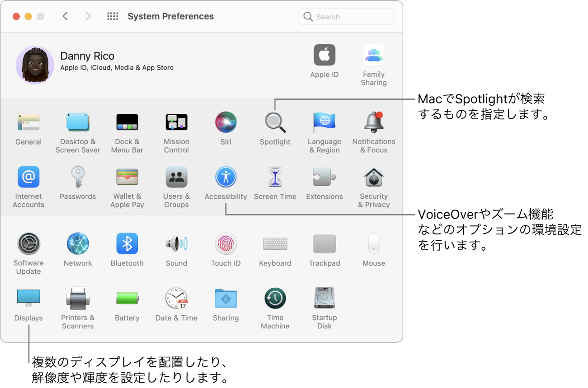Image resolution: width=588 pixels, height=388 pixels.
Task: Open Time Machine preferences
Action: coord(275,298)
